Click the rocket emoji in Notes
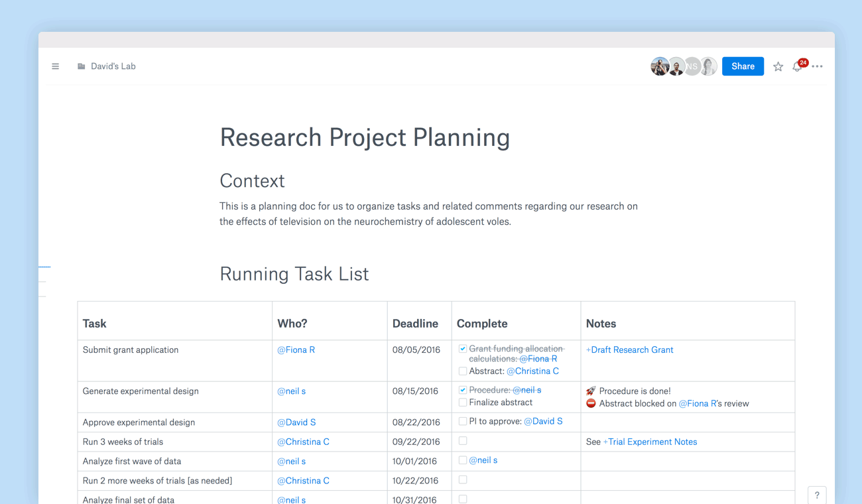 click(x=591, y=391)
